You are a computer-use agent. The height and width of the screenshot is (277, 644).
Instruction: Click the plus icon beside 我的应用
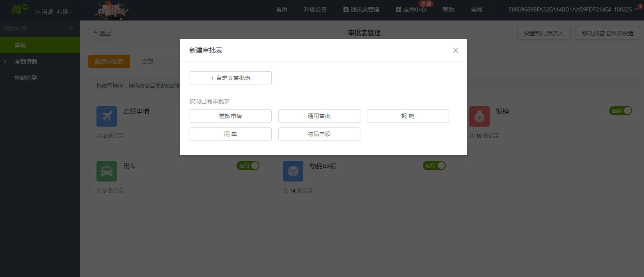72,29
